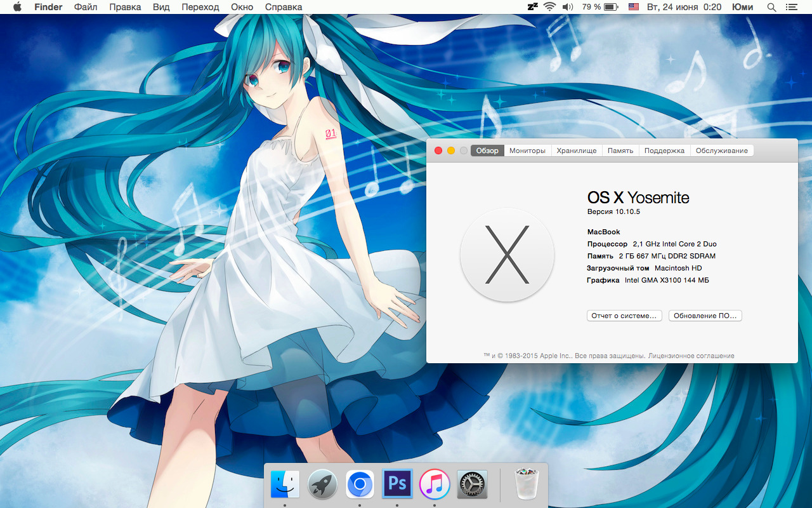Open the US flag input source menu
Image resolution: width=812 pixels, height=508 pixels.
tap(633, 7)
